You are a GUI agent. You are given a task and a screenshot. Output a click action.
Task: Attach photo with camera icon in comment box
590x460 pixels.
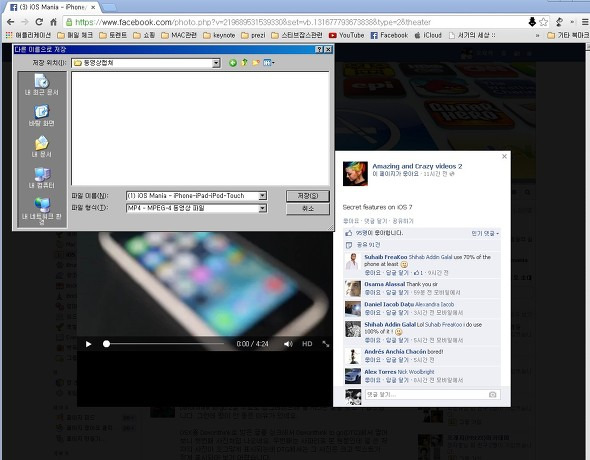point(493,395)
